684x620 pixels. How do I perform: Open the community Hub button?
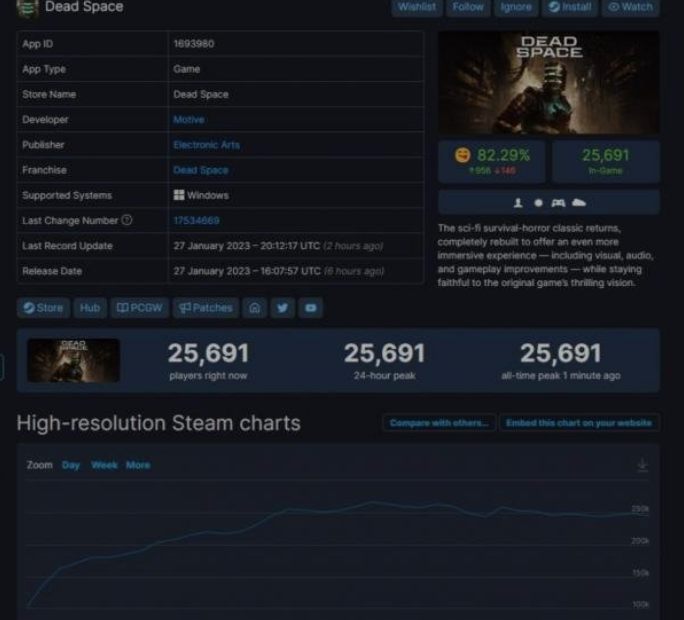click(x=90, y=308)
